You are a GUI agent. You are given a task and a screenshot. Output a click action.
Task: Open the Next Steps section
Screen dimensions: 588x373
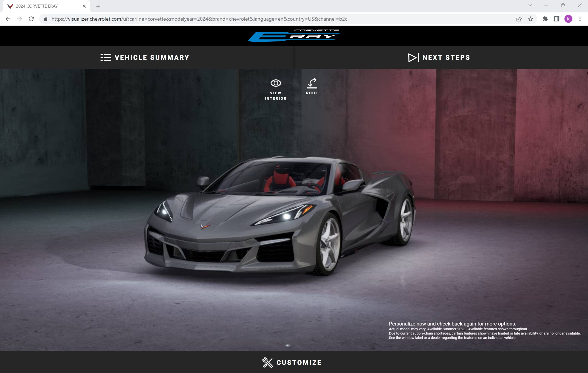pos(439,58)
